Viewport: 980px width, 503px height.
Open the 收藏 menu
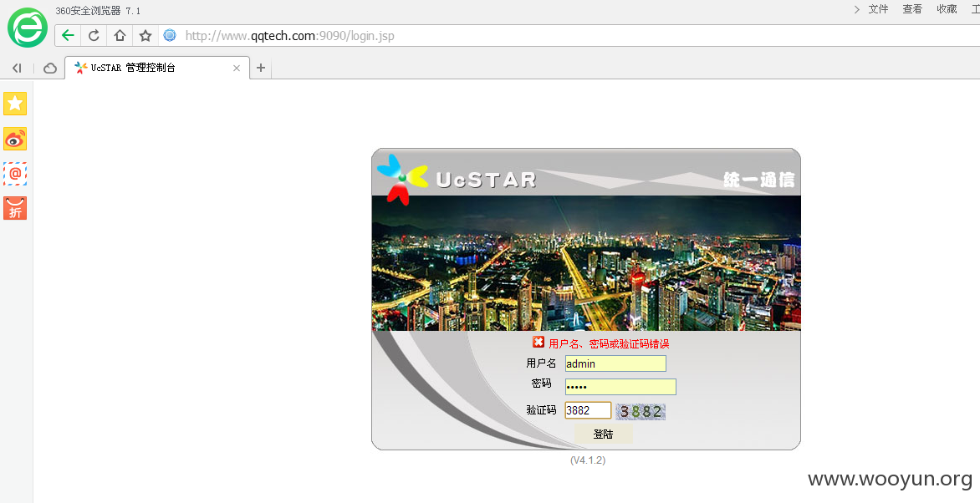(x=947, y=9)
